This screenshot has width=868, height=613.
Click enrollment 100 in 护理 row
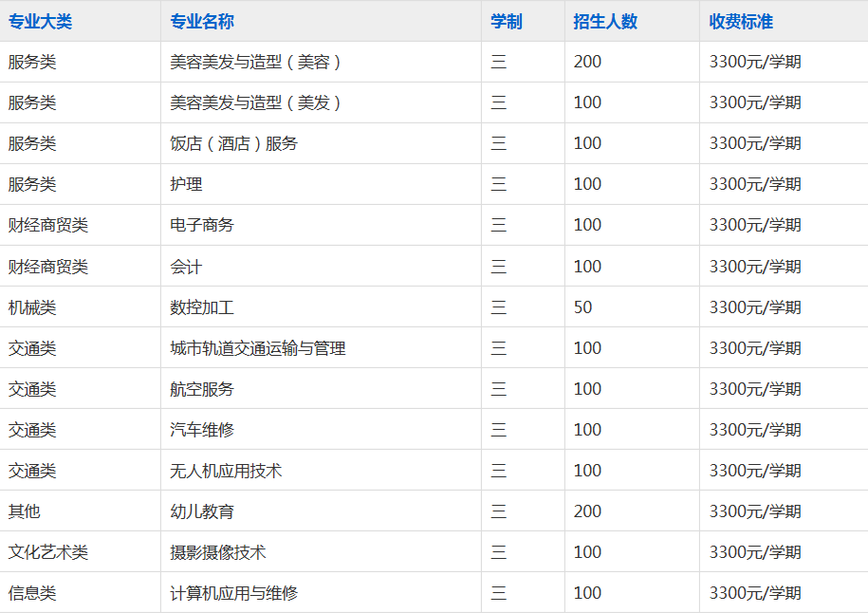[x=587, y=184]
